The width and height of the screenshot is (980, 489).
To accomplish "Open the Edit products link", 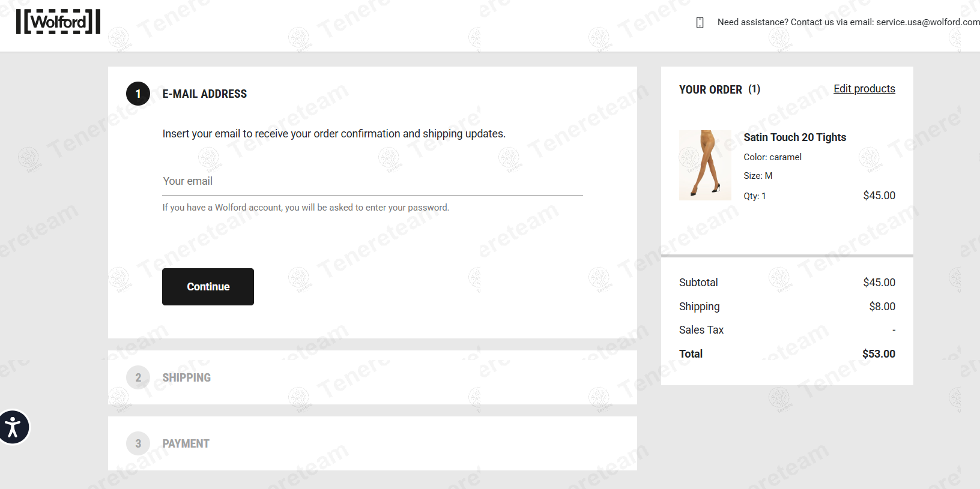I will (x=864, y=89).
